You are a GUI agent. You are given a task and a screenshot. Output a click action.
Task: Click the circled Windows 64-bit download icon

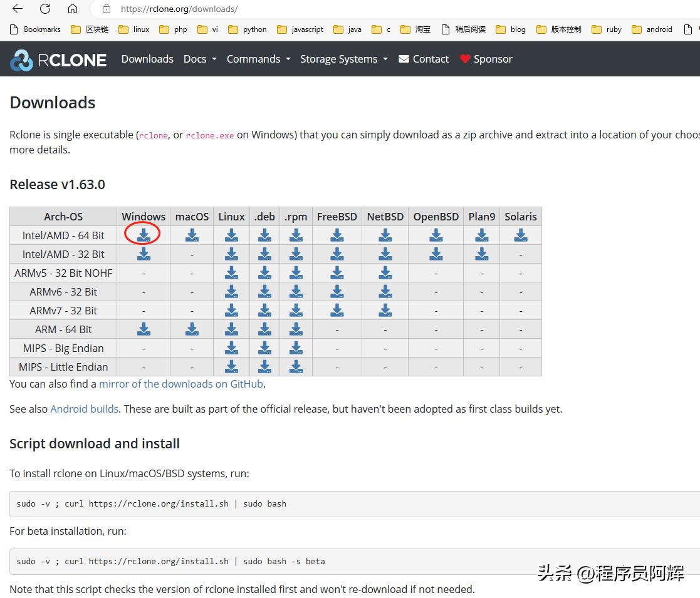(x=143, y=235)
